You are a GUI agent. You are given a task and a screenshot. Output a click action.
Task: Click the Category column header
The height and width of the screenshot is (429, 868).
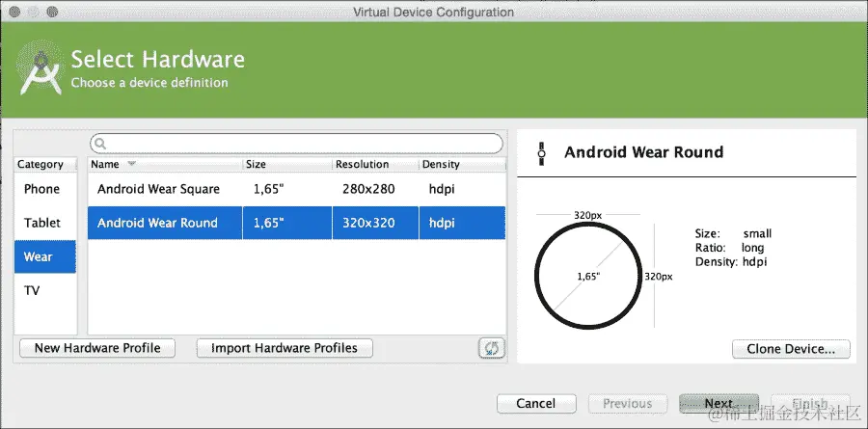[45, 165]
